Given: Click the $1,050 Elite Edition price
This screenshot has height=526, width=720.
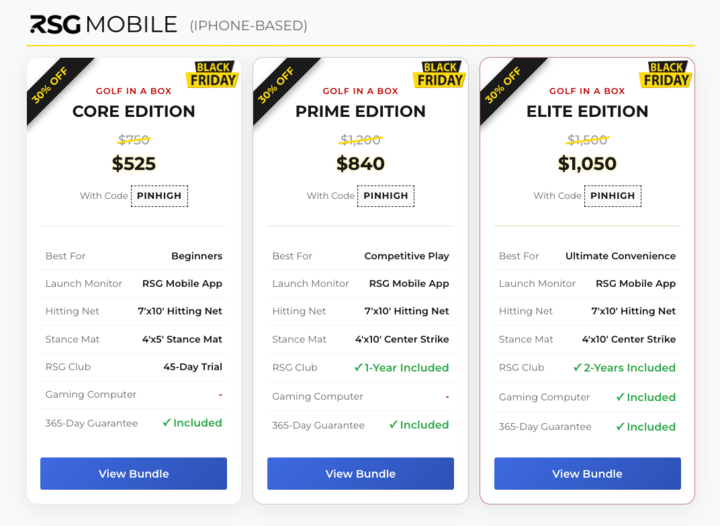Looking at the screenshot, I should (587, 164).
